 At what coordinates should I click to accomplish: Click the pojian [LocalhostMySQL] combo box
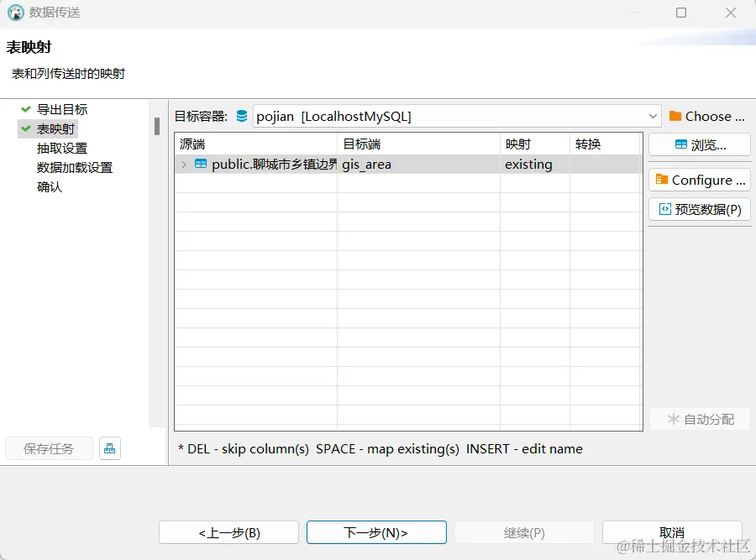457,116
